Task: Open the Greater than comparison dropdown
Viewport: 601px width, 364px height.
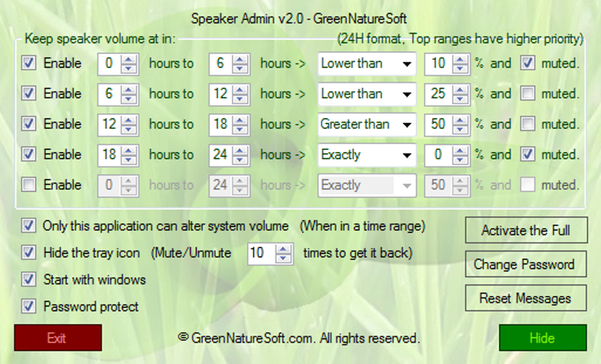Action: click(x=367, y=124)
